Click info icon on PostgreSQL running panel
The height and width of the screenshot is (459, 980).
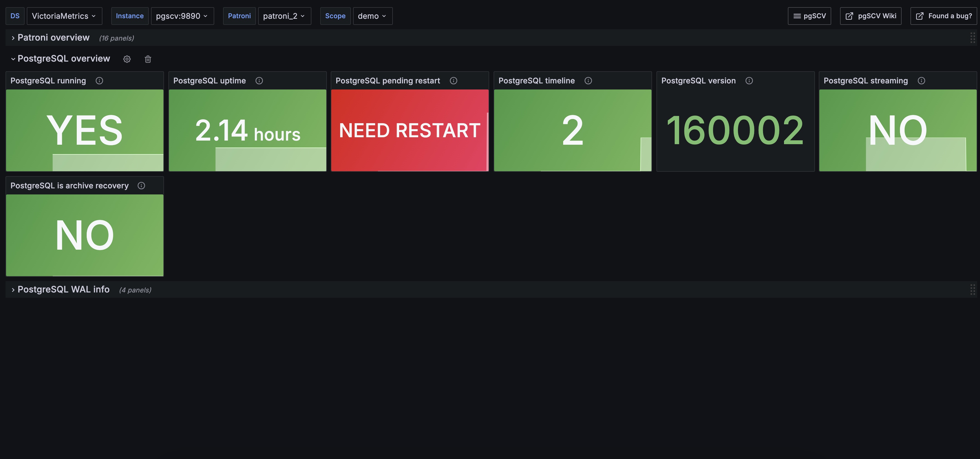pyautogui.click(x=99, y=81)
